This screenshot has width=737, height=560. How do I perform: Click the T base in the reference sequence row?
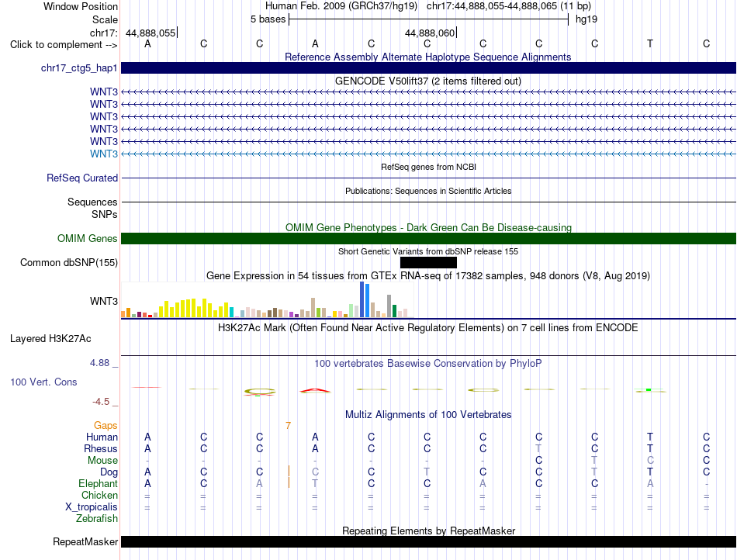[x=650, y=43]
